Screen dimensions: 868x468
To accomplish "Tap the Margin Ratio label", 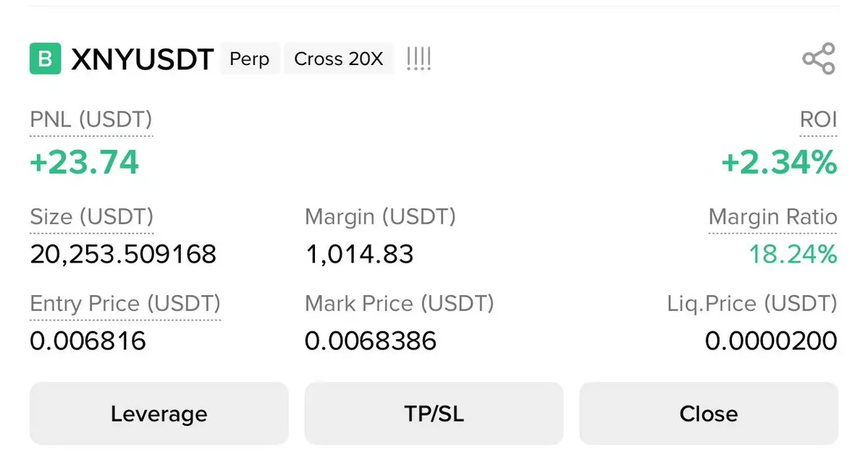I will (772, 216).
